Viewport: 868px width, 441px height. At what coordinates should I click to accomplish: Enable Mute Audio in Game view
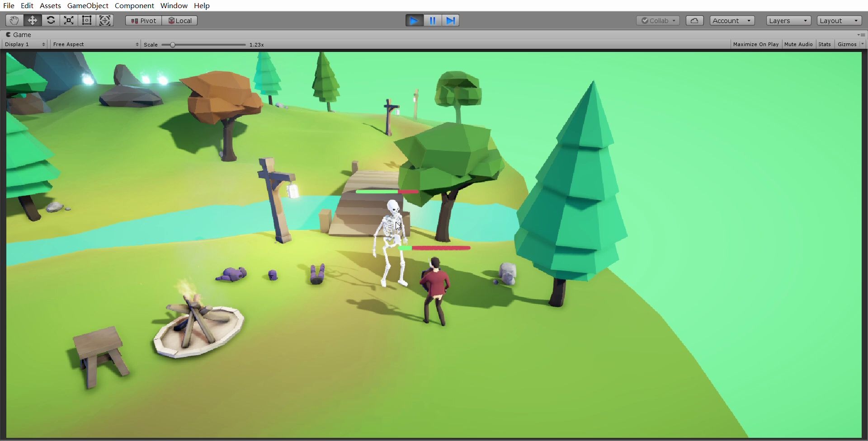point(797,44)
